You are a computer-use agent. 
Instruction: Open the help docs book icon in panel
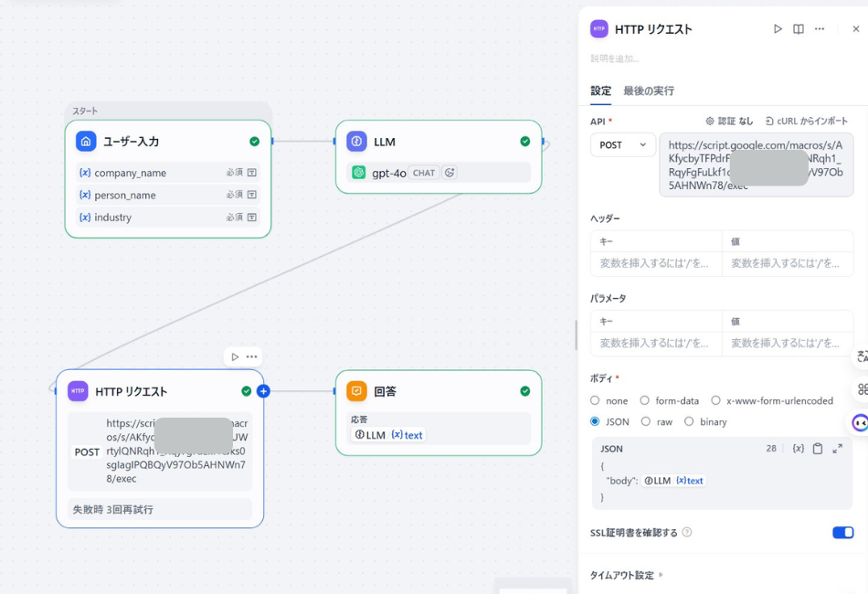pos(799,29)
